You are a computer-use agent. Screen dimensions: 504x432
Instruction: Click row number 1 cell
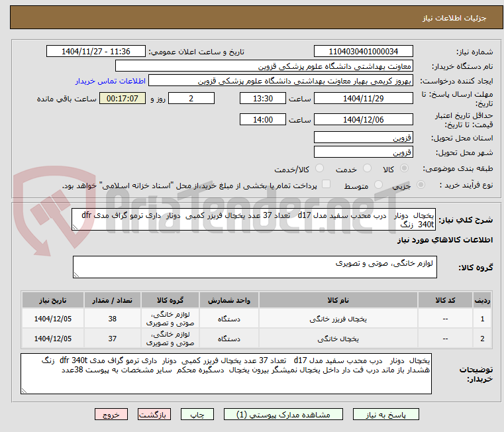click(x=482, y=319)
